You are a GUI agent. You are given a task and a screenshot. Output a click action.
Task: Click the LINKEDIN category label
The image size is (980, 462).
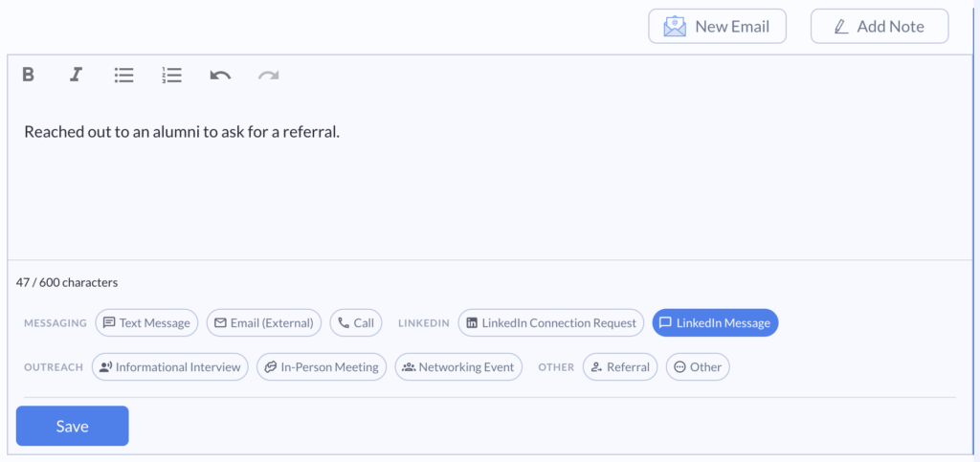[x=424, y=323]
